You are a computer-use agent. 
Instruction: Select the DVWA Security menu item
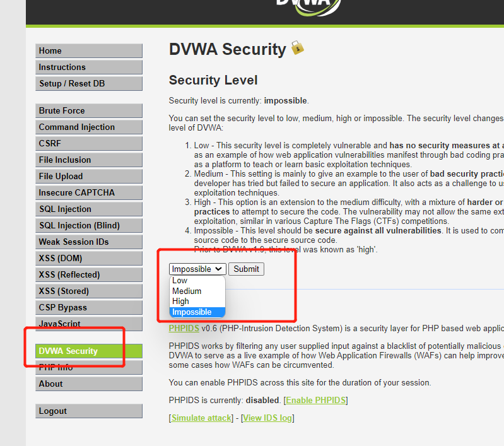[89, 351]
